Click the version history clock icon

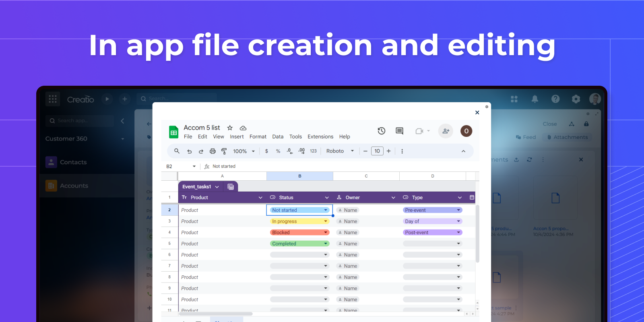point(381,131)
